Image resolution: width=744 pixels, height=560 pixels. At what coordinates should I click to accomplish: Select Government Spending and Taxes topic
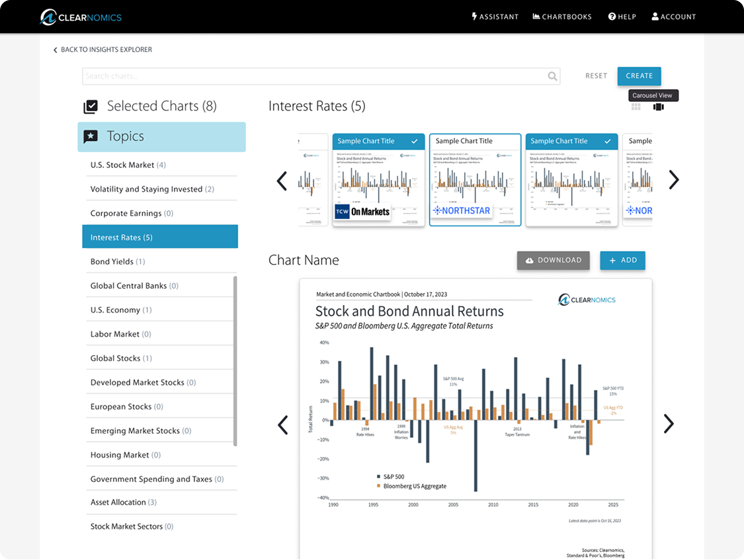coord(161,479)
